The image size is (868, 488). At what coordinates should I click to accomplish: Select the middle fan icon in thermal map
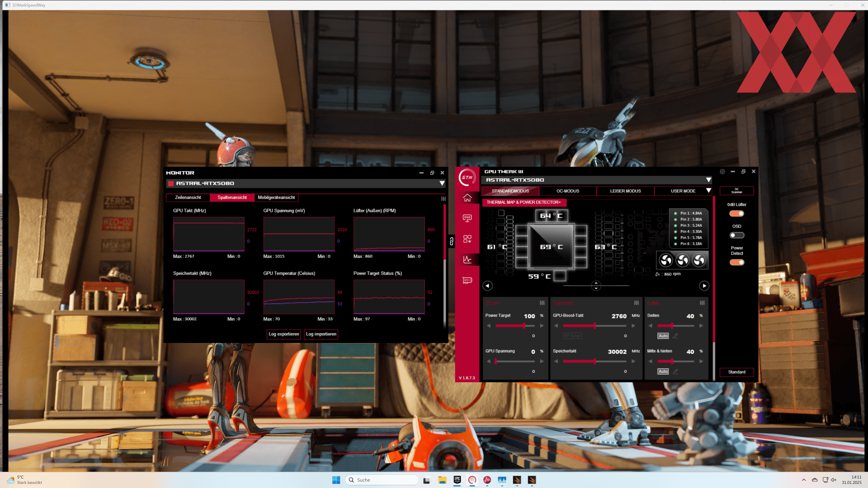pyautogui.click(x=683, y=260)
